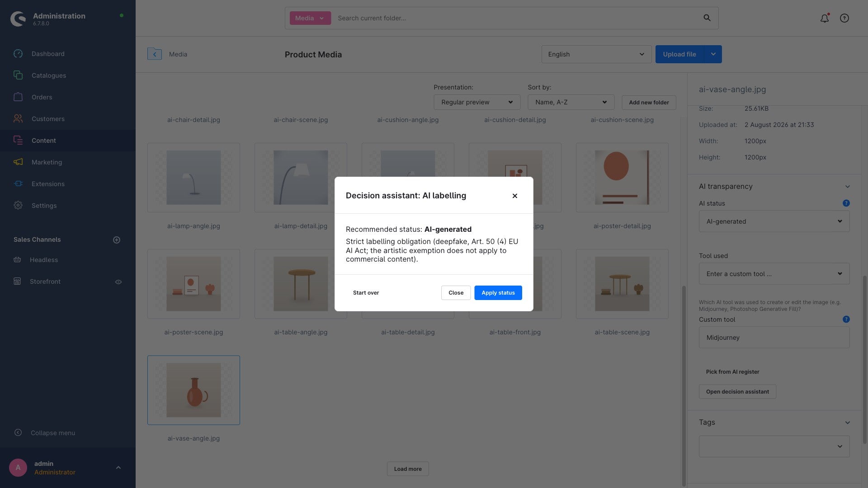The height and width of the screenshot is (488, 868).
Task: Open the Tool used dropdown
Action: pos(774,274)
